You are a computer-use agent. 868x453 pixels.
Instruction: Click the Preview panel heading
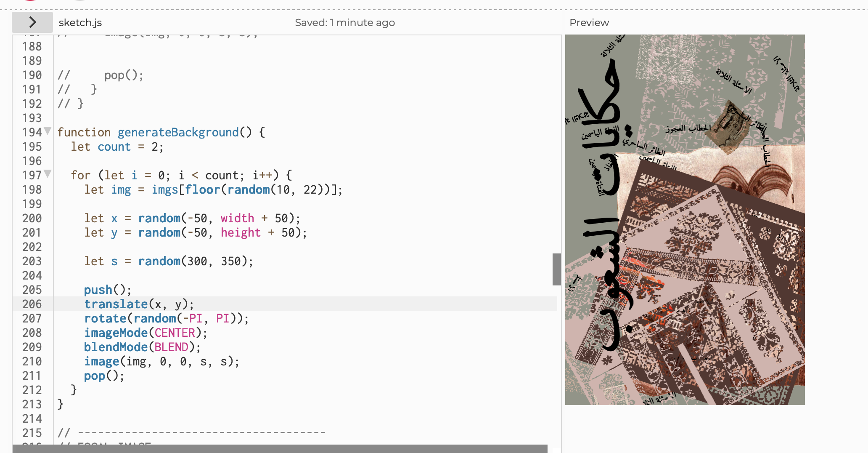[x=589, y=23]
